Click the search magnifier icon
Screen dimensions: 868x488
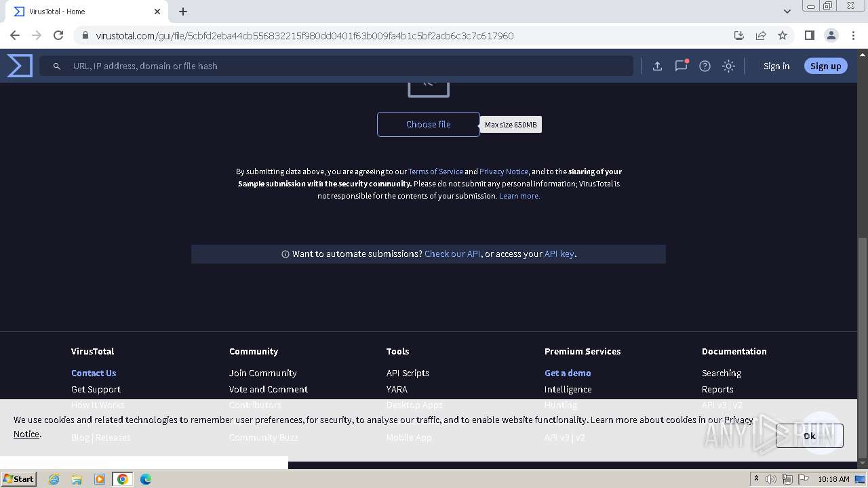point(57,66)
